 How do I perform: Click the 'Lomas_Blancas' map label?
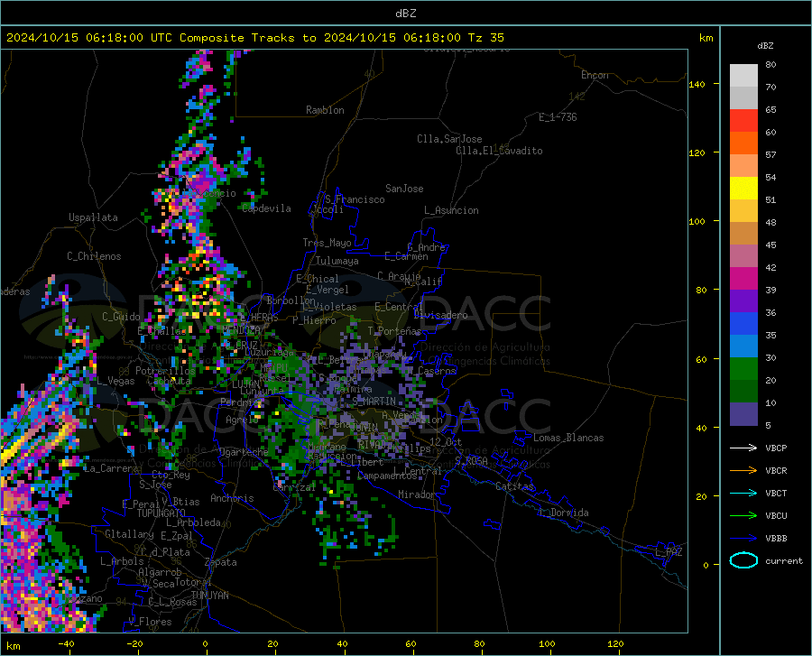point(568,438)
